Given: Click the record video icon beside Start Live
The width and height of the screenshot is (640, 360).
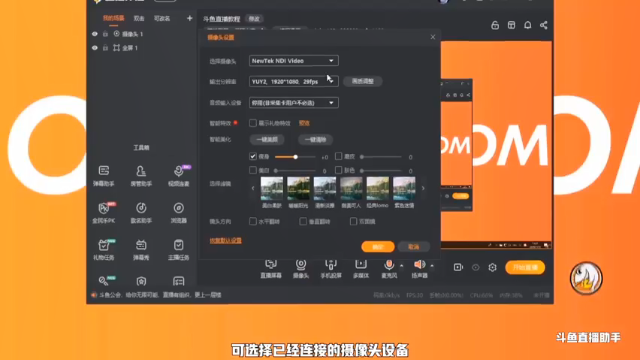Looking at the screenshot, I should [x=458, y=267].
